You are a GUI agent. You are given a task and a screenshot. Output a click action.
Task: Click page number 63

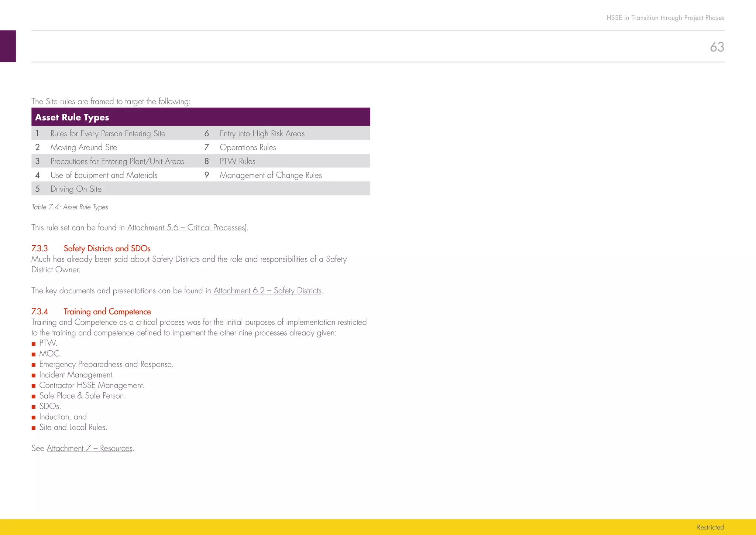[x=717, y=47]
